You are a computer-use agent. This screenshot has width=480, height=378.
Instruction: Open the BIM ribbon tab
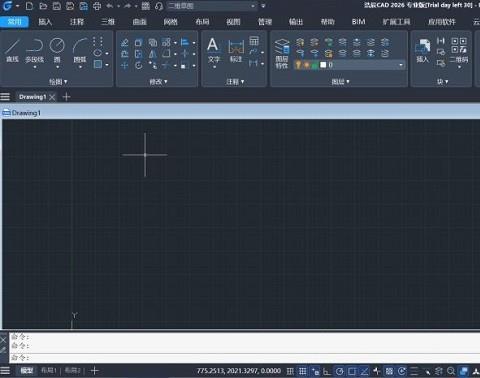tap(359, 22)
